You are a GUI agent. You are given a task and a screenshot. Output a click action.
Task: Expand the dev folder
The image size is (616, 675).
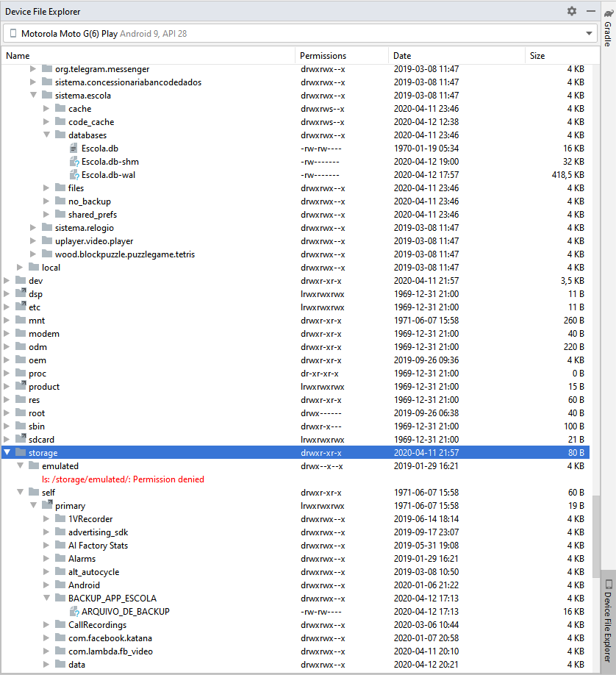point(7,281)
